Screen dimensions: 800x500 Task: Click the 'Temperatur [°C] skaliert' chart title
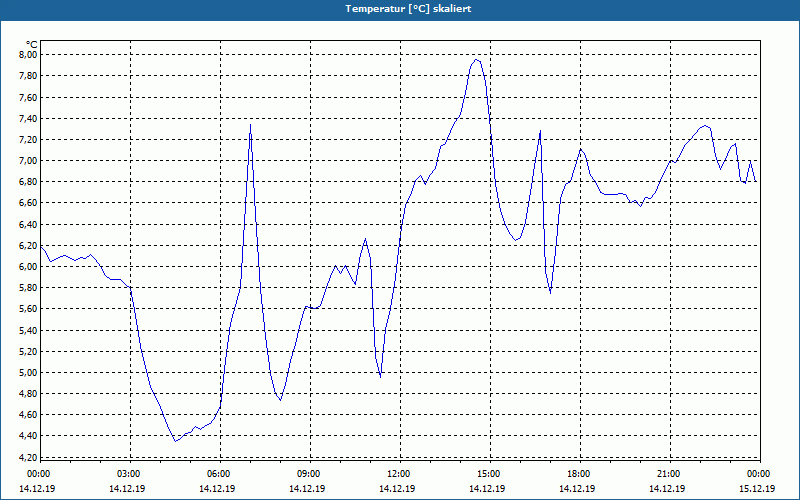click(x=408, y=9)
